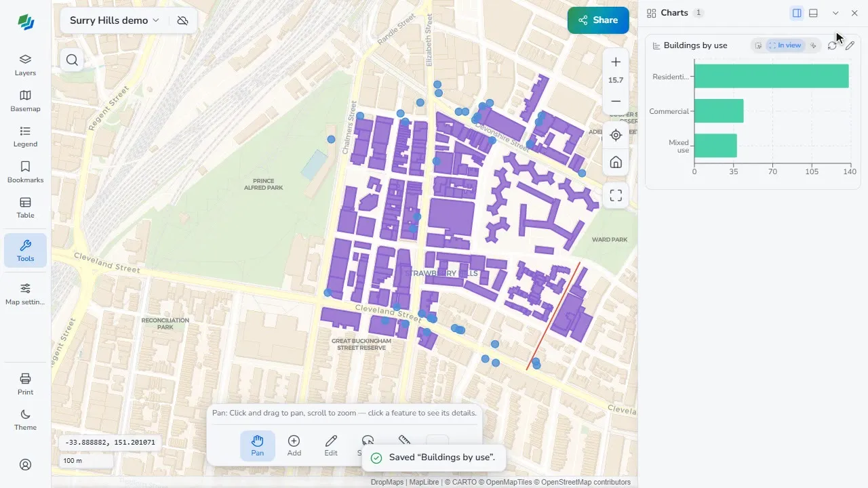Viewport: 868px width, 488px height.
Task: Open the DropMaps attribution link
Action: tap(387, 483)
